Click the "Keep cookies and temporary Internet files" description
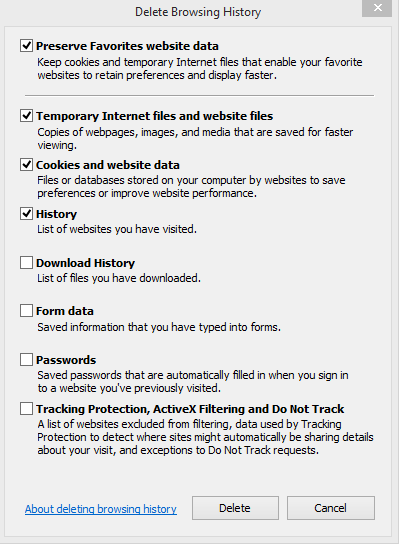399x544 pixels. pos(200,68)
